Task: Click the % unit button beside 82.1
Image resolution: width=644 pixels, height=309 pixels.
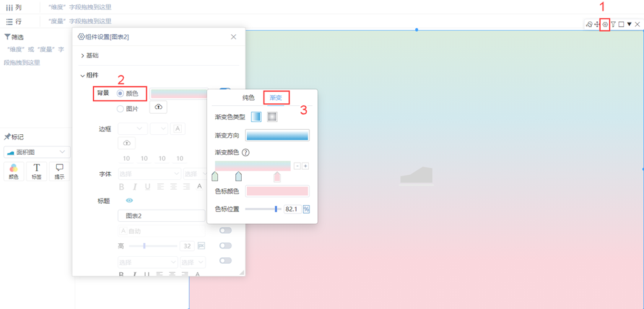Action: [x=306, y=209]
